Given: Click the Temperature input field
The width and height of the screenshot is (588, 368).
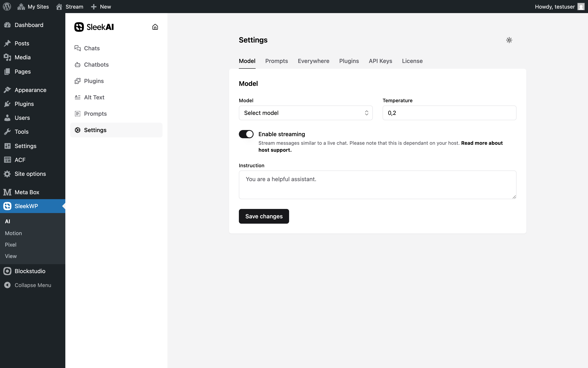Looking at the screenshot, I should (x=449, y=113).
